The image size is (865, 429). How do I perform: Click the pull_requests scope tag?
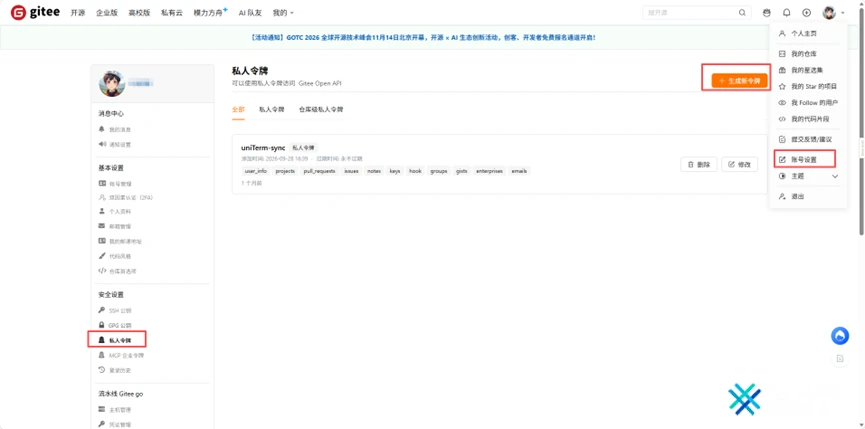(319, 171)
